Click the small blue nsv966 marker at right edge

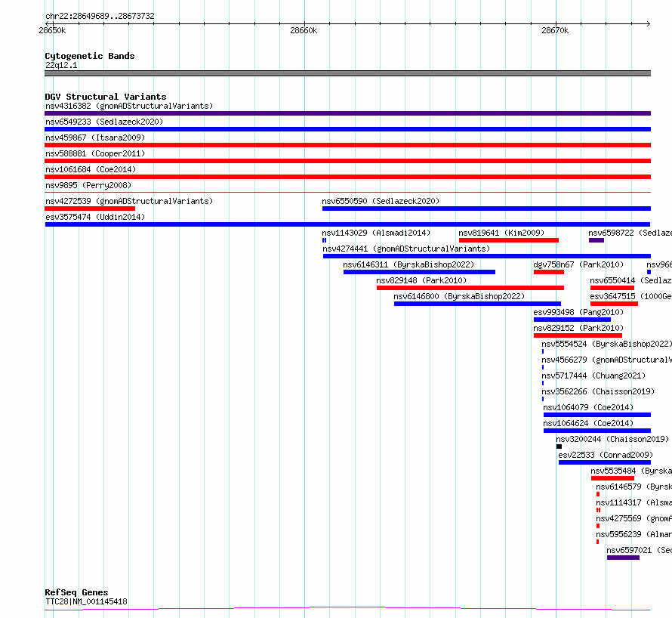coord(649,272)
